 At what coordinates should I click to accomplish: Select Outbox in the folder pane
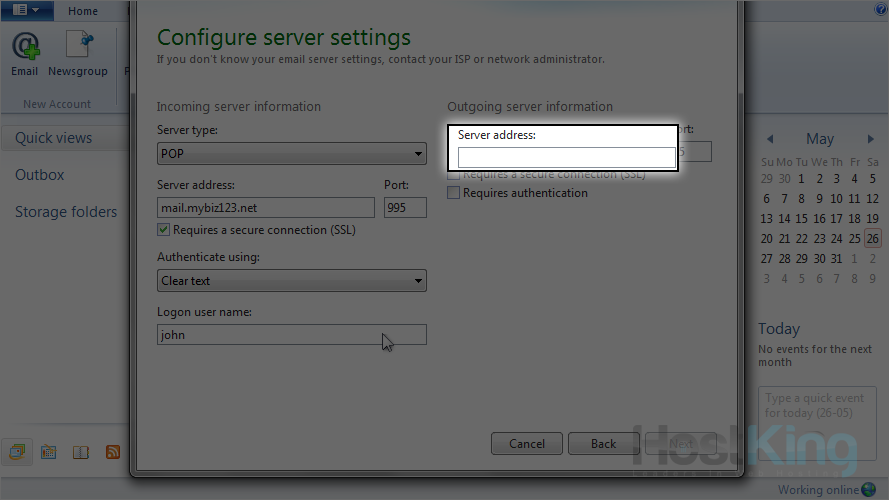pyautogui.click(x=40, y=175)
